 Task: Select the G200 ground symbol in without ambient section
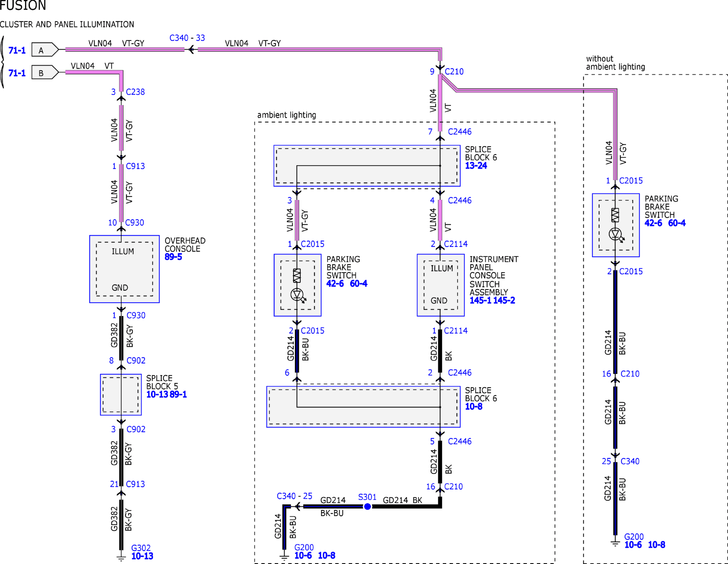[x=615, y=542]
